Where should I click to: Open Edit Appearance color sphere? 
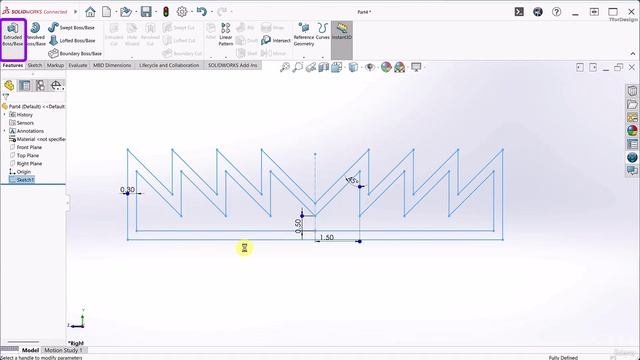386,67
